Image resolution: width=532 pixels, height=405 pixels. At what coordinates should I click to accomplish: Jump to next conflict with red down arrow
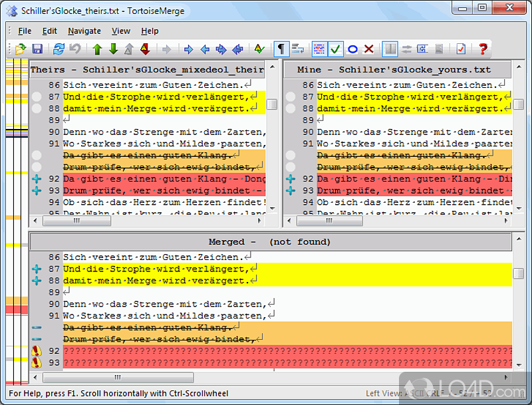(x=145, y=49)
